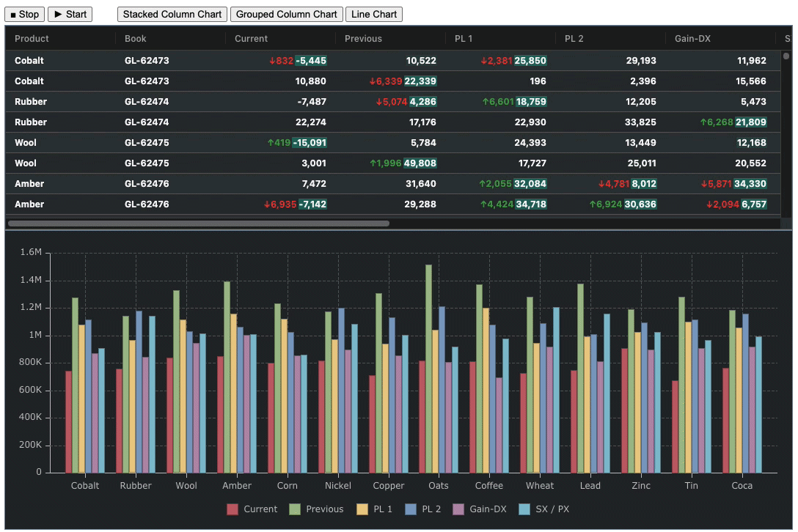
Task: Click the -15,091 Current value cell
Action: 280,143
